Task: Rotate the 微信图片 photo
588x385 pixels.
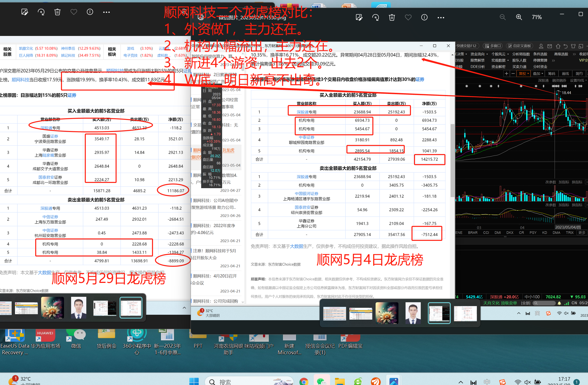Action: click(x=376, y=17)
